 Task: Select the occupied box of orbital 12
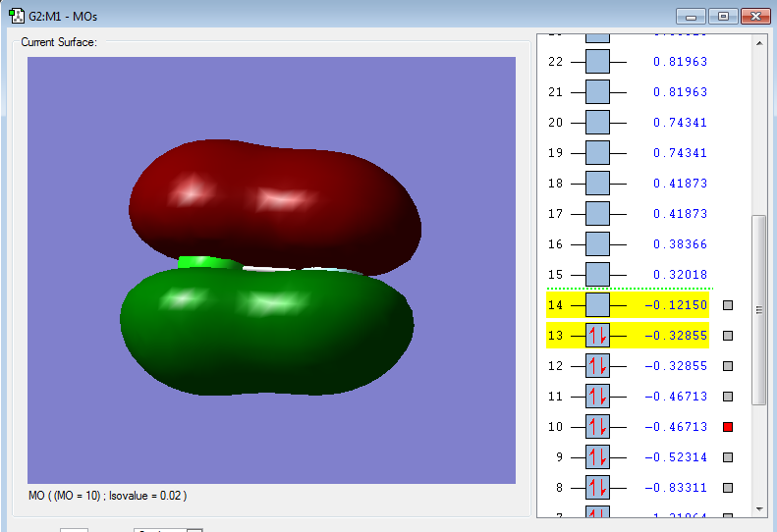(x=597, y=366)
